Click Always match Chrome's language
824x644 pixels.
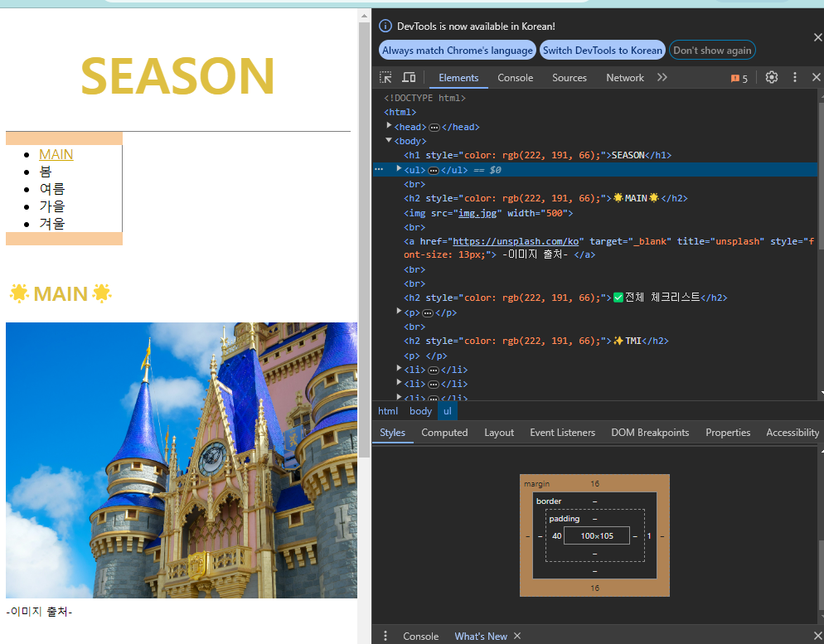458,51
